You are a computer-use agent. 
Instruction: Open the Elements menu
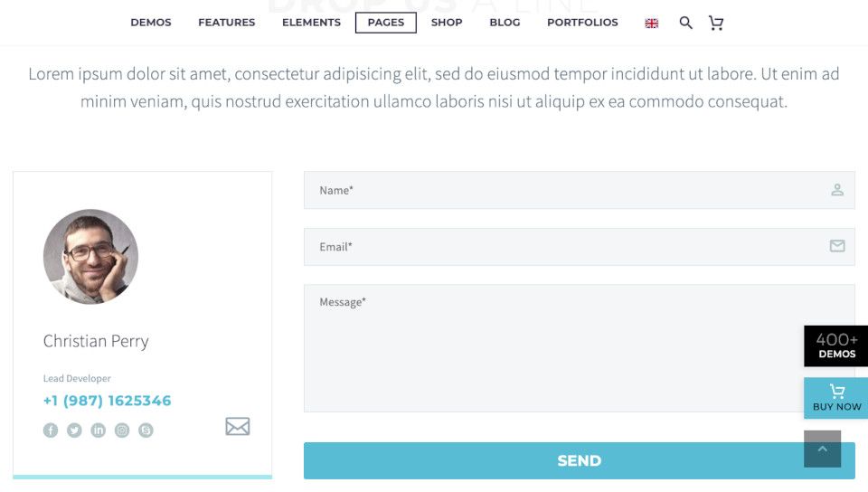coord(311,23)
